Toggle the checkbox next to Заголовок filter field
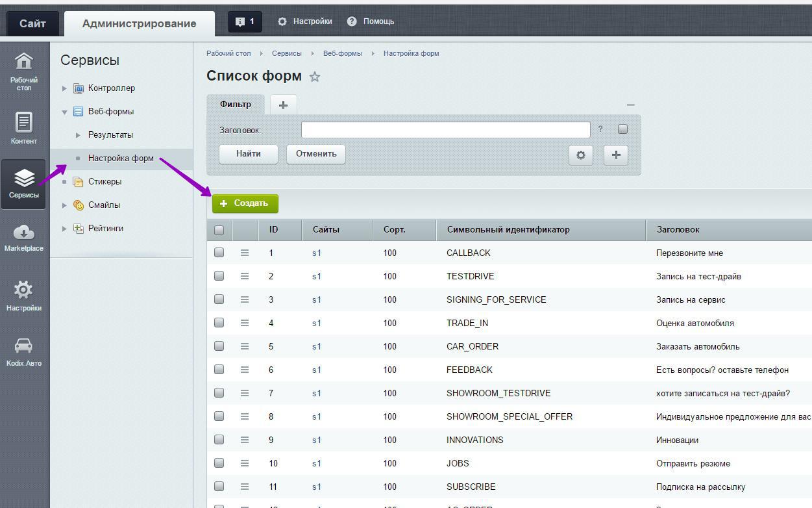812x508 pixels. pyautogui.click(x=622, y=129)
